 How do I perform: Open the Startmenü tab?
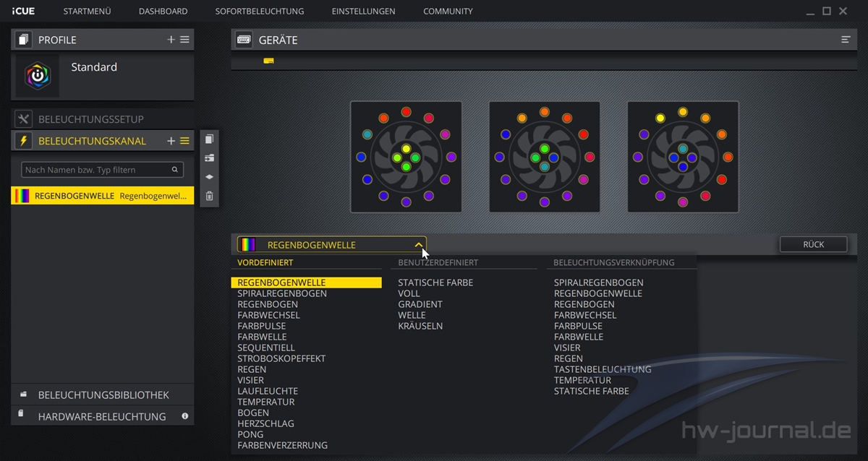click(87, 11)
